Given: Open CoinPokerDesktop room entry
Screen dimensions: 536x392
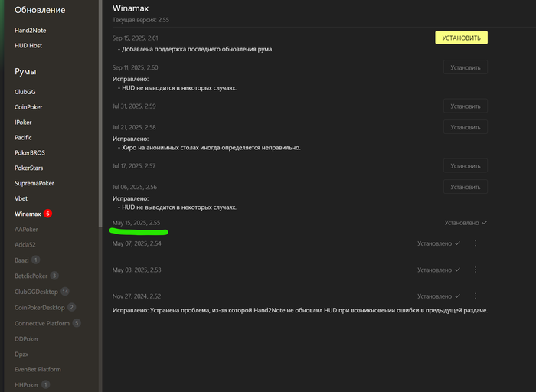Looking at the screenshot, I should pyautogui.click(x=40, y=307).
